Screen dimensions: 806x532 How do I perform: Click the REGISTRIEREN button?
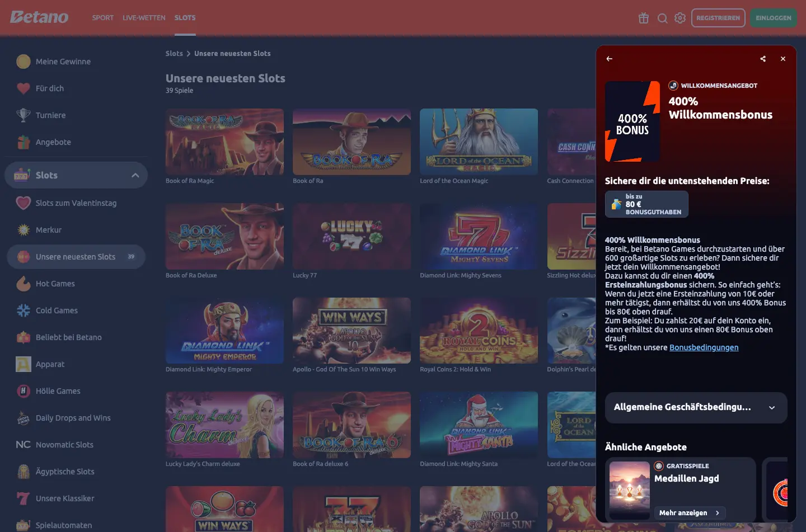pos(718,18)
